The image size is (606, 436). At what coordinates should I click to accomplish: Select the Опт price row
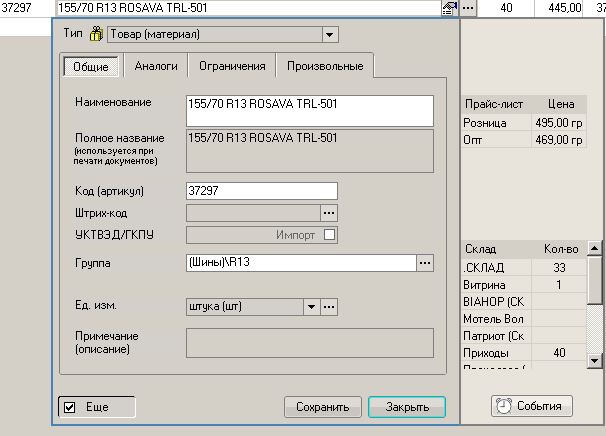coord(524,140)
